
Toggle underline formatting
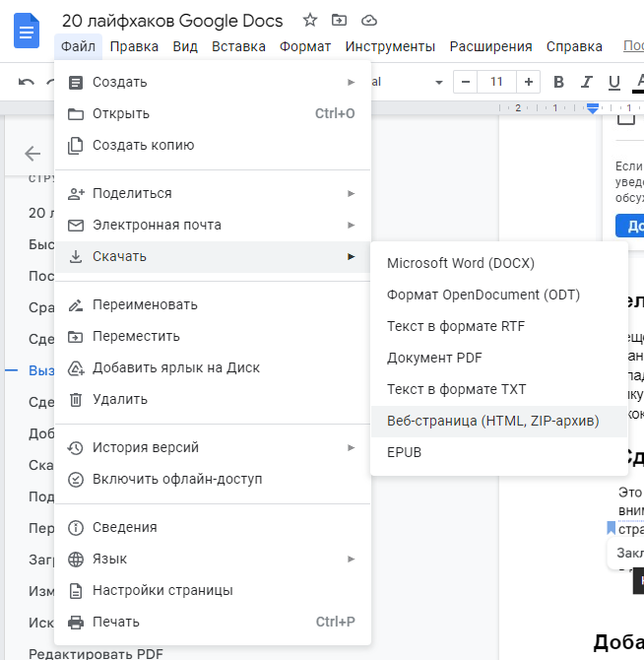(x=614, y=82)
